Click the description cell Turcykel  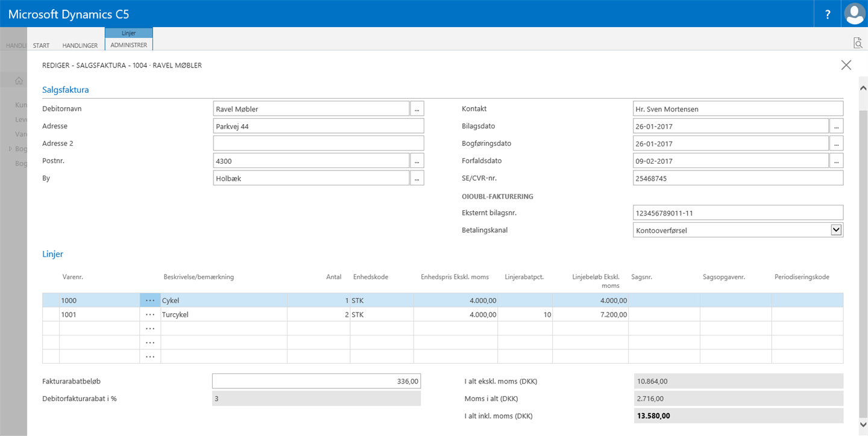pos(224,314)
